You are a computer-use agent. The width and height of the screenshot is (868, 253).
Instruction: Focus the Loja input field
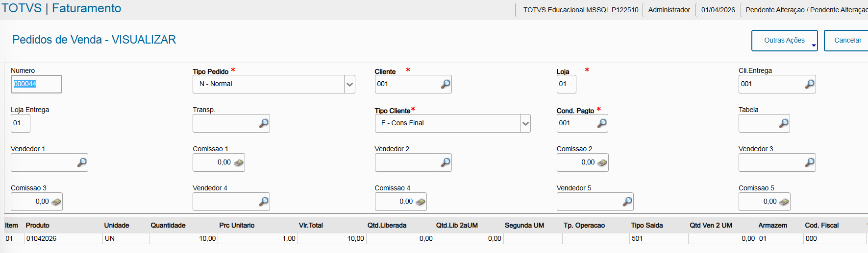pyautogui.click(x=566, y=84)
